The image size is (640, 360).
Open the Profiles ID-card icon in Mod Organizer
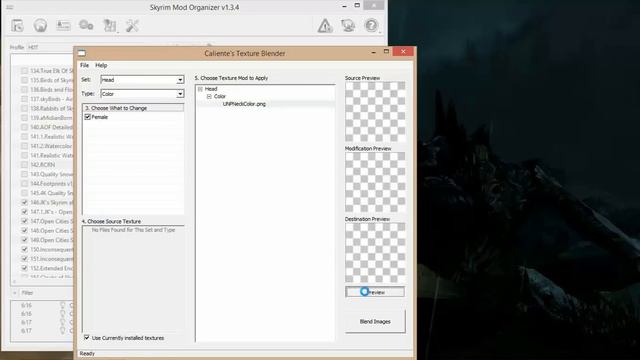pos(63,26)
